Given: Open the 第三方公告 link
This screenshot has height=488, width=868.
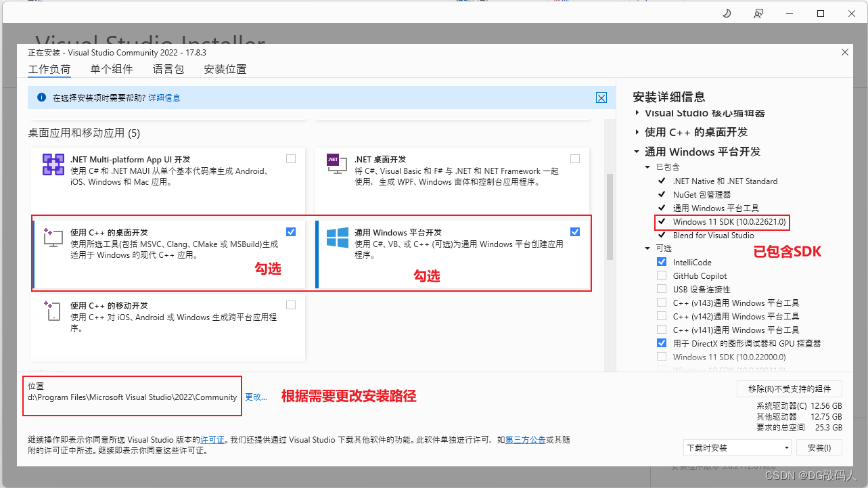Looking at the screenshot, I should pyautogui.click(x=526, y=439).
